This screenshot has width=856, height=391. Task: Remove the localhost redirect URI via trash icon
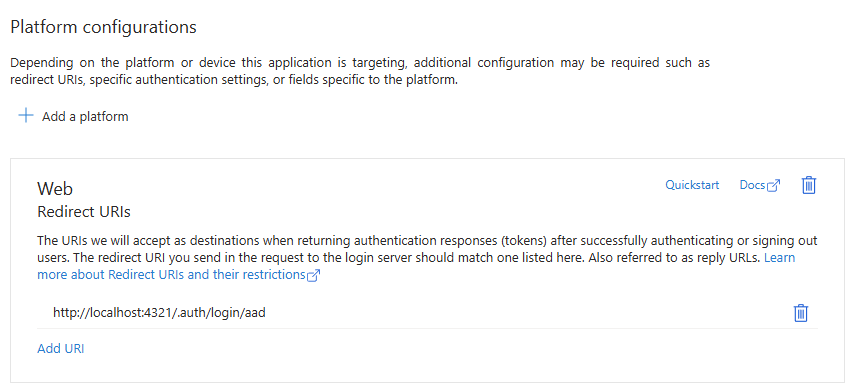[800, 313]
